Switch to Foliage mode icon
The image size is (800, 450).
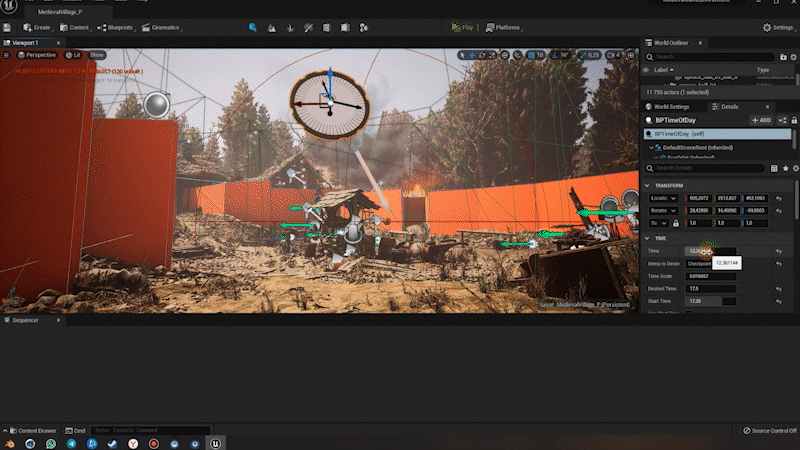click(x=290, y=28)
